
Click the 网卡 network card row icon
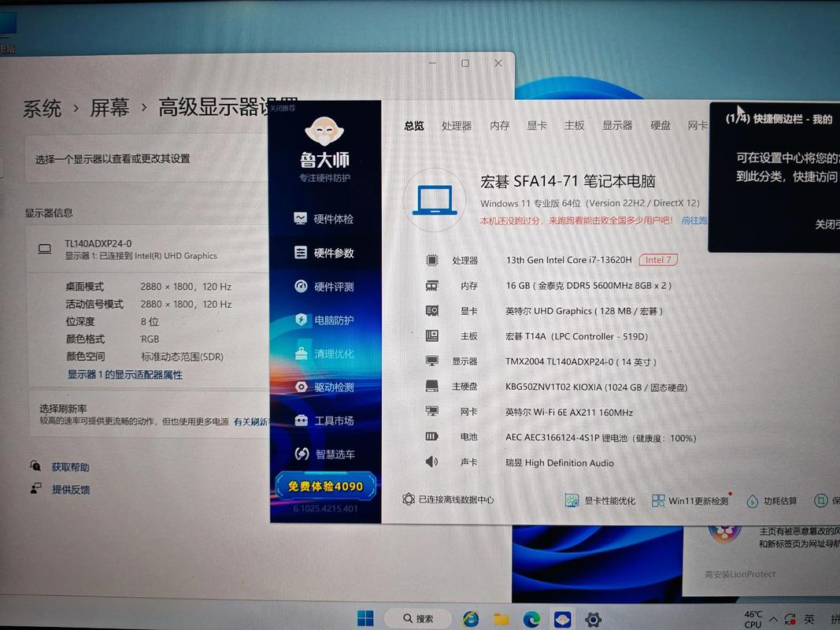click(431, 411)
